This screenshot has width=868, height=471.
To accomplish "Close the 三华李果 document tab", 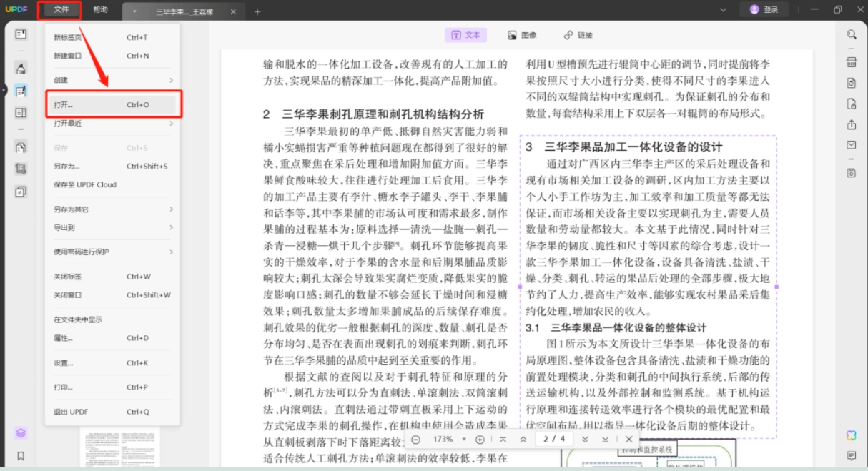I will click(x=233, y=11).
